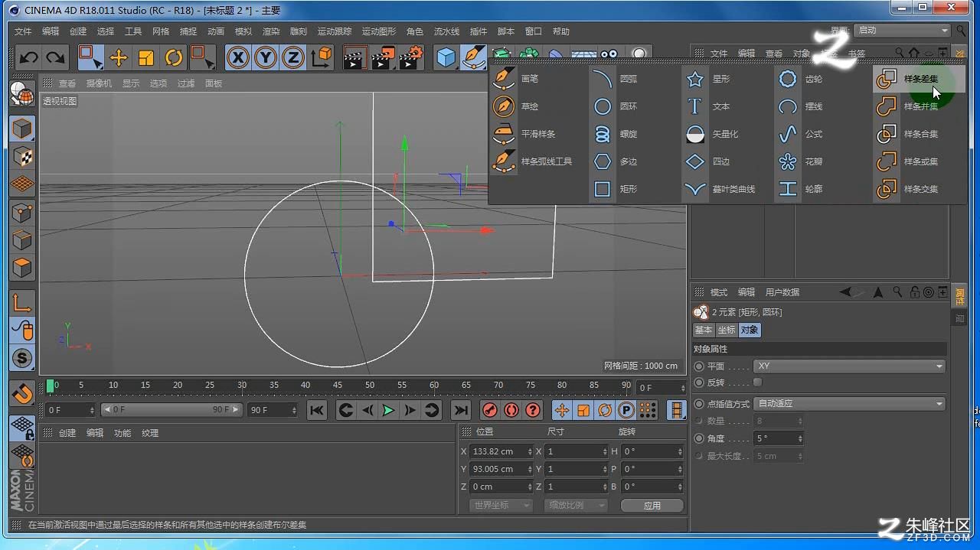Screen dimensions: 980x550
Task: Click the X position field 133.82 cm
Action: click(501, 451)
